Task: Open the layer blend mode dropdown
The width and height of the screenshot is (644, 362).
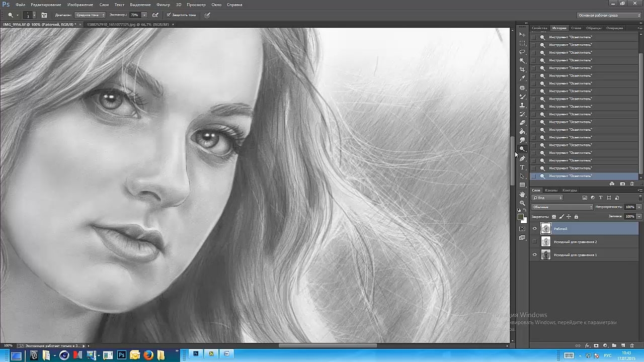Action: coord(562,207)
